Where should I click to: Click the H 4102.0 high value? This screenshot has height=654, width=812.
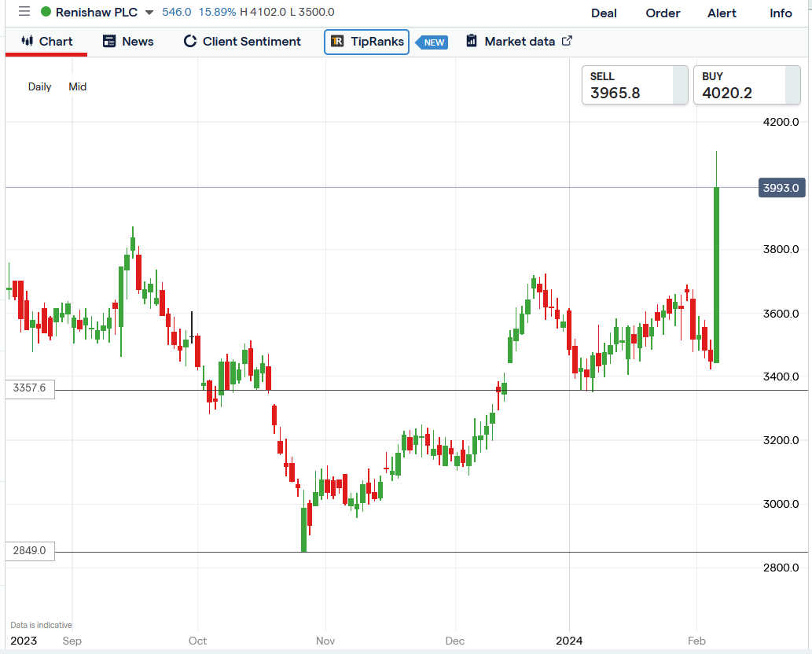coord(263,12)
